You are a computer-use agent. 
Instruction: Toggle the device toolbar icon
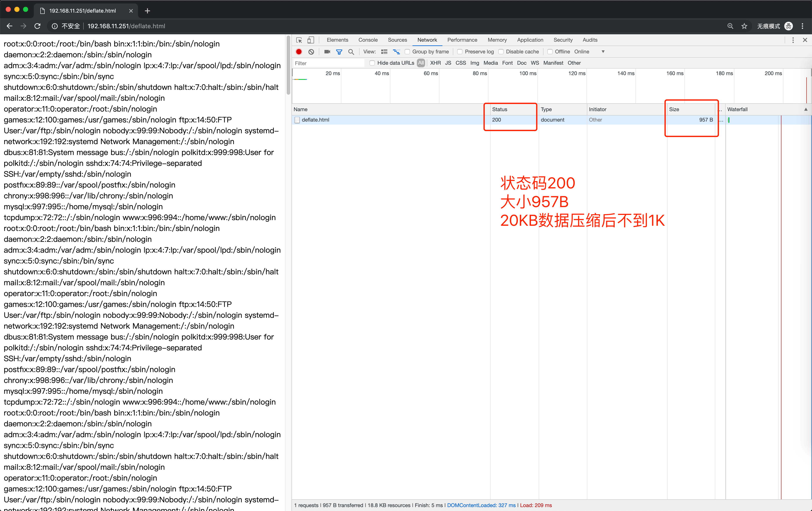[x=311, y=40]
